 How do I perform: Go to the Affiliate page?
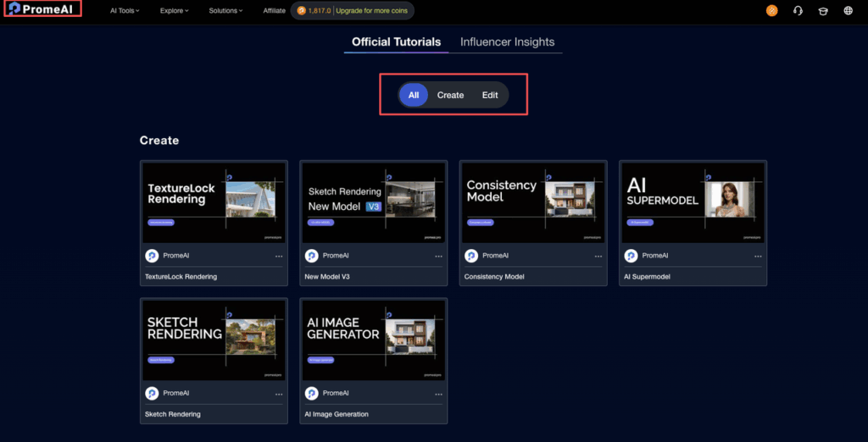pyautogui.click(x=275, y=10)
